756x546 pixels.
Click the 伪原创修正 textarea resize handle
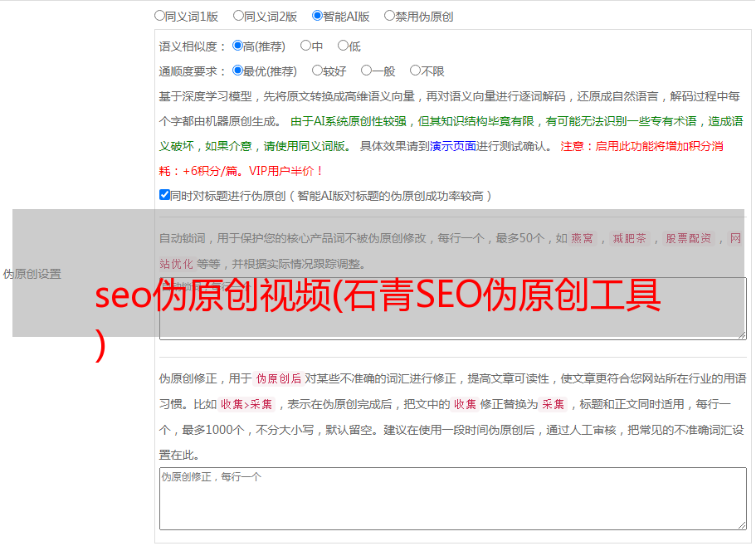(742, 525)
